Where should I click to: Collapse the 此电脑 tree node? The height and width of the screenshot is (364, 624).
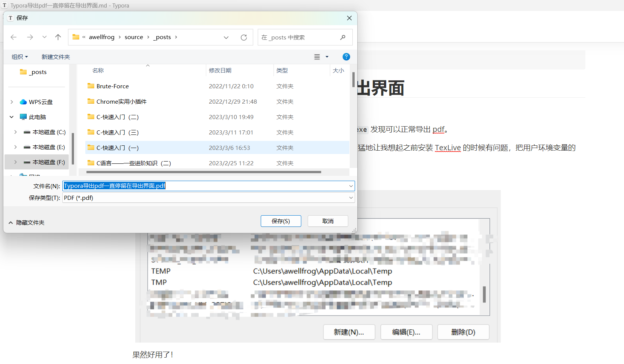coord(12,117)
